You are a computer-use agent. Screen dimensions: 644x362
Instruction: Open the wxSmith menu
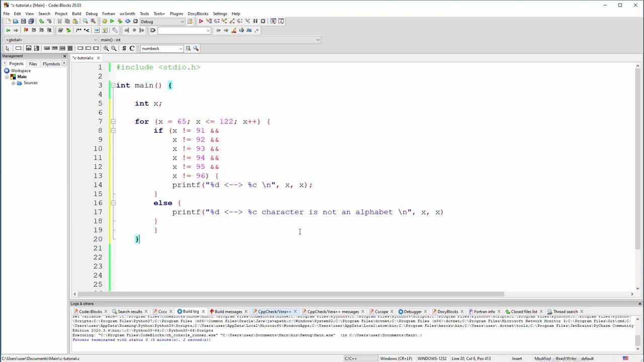[127, 14]
